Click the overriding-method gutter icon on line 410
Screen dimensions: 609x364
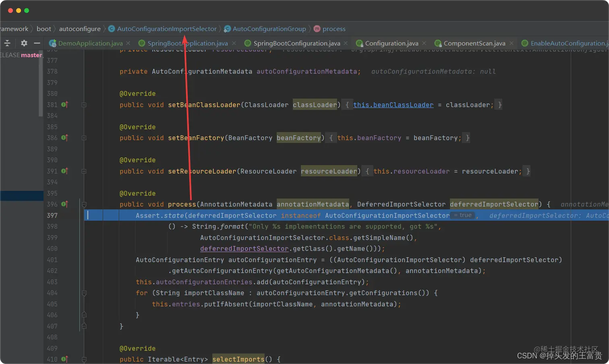coord(64,359)
